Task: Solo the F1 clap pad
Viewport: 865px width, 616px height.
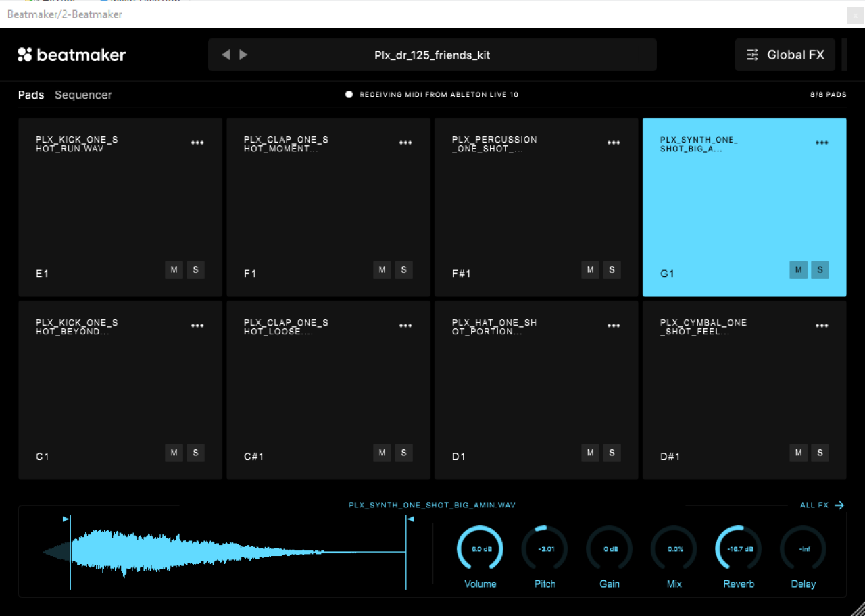Action: tap(403, 269)
